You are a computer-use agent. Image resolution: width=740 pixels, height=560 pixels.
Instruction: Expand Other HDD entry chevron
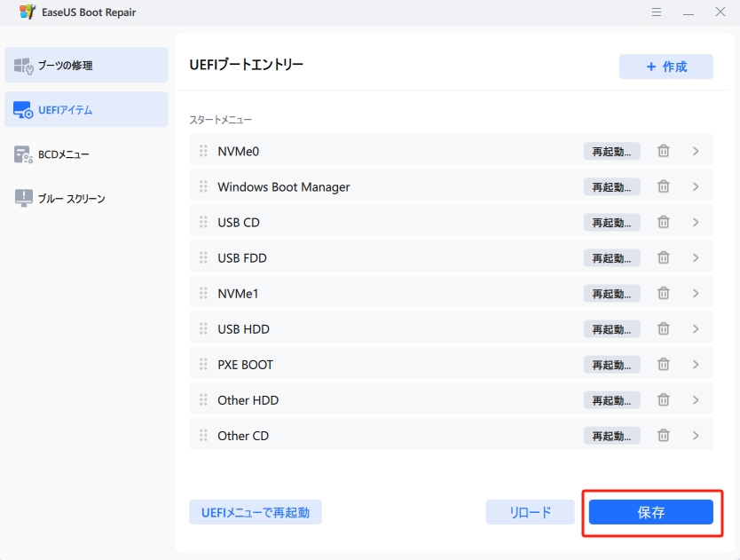point(696,400)
